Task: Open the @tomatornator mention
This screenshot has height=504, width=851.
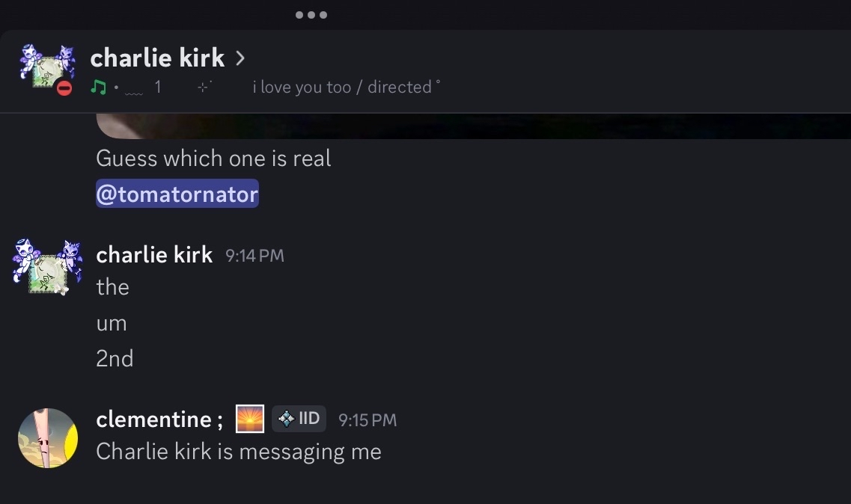Action: pyautogui.click(x=177, y=194)
